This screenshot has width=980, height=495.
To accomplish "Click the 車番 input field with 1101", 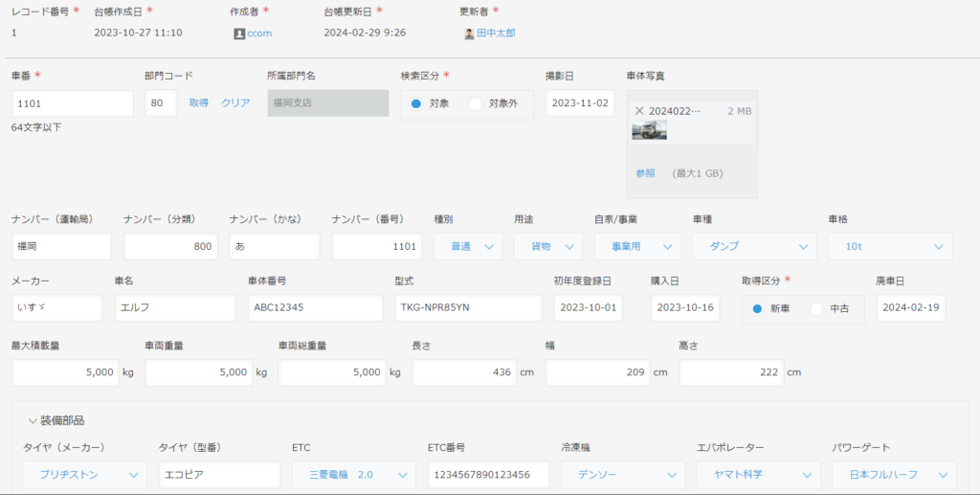I will 72,103.
